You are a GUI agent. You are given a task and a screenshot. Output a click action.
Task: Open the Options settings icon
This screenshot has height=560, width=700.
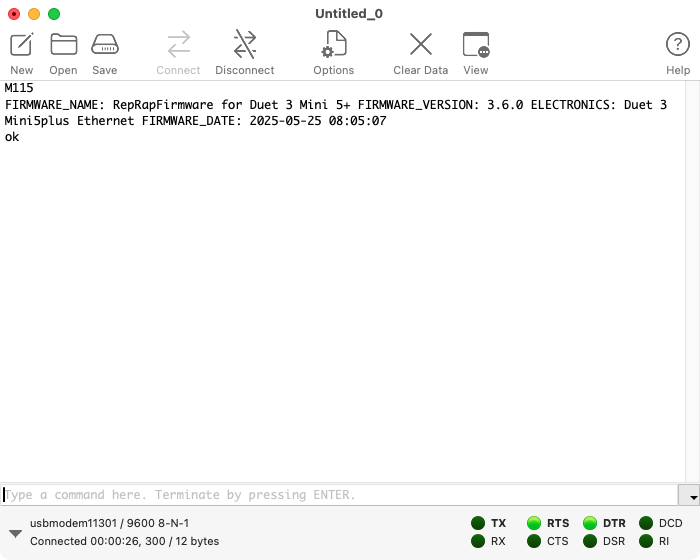(333, 45)
